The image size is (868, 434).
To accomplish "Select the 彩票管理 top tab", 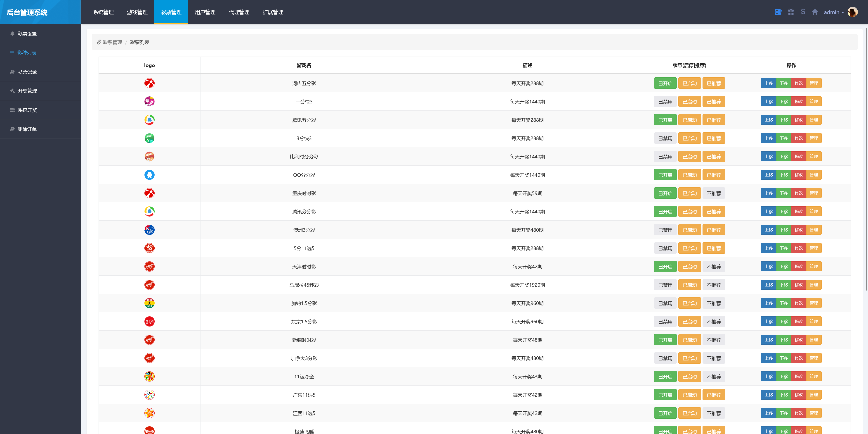I will pyautogui.click(x=171, y=12).
